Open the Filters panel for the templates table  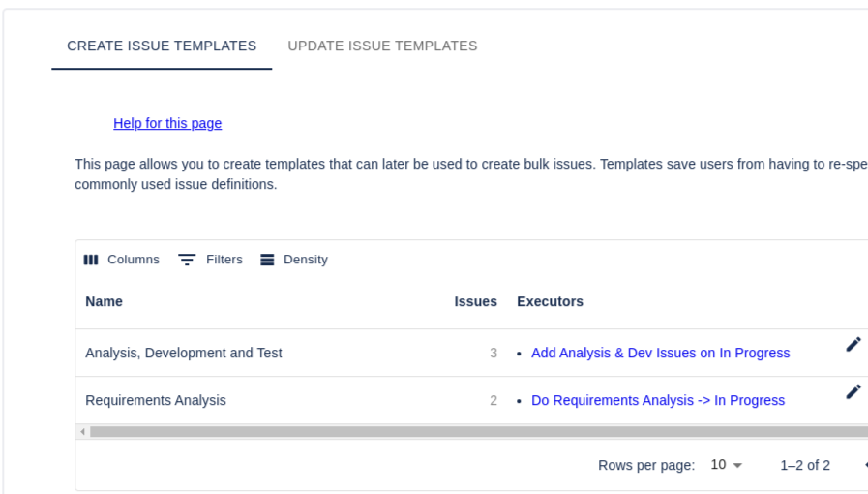211,260
